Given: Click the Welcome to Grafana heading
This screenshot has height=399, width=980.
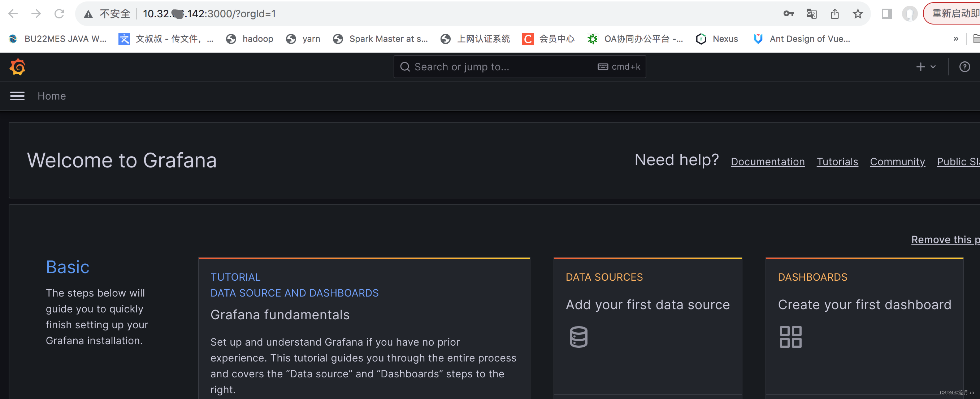Looking at the screenshot, I should coord(122,160).
